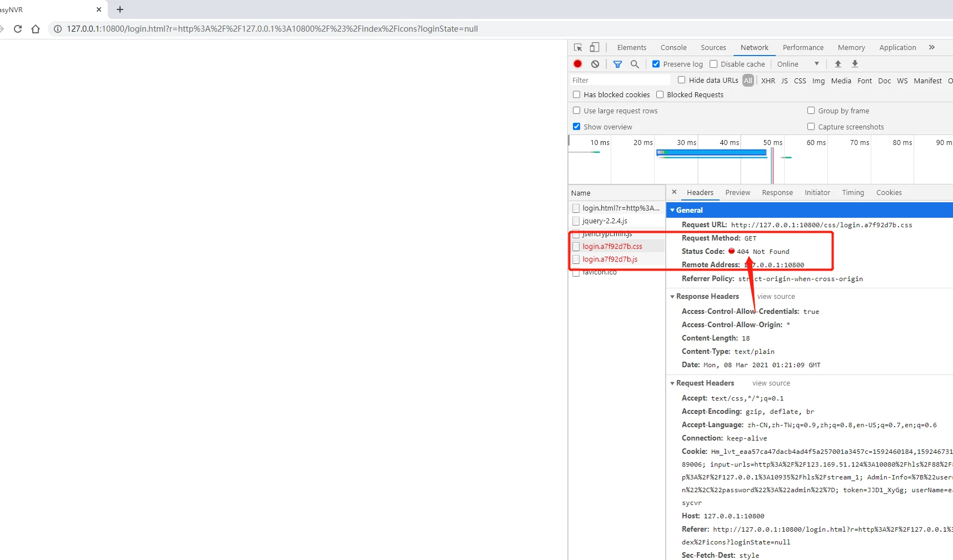The width and height of the screenshot is (953, 560).
Task: Click the Filter input field
Action: click(620, 81)
